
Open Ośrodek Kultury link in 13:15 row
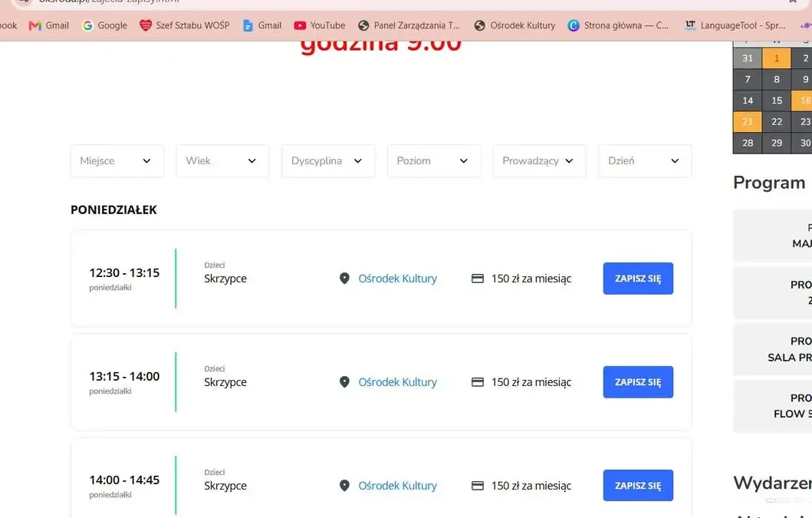pos(398,382)
